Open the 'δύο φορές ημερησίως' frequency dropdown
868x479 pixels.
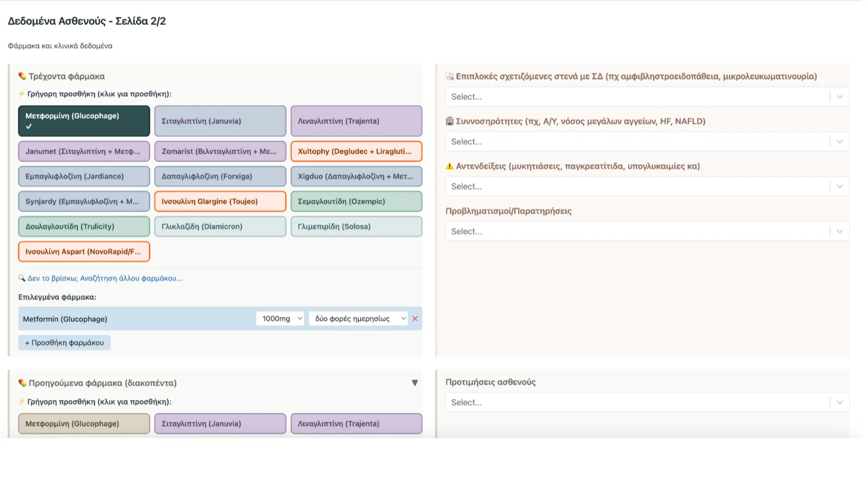(359, 318)
